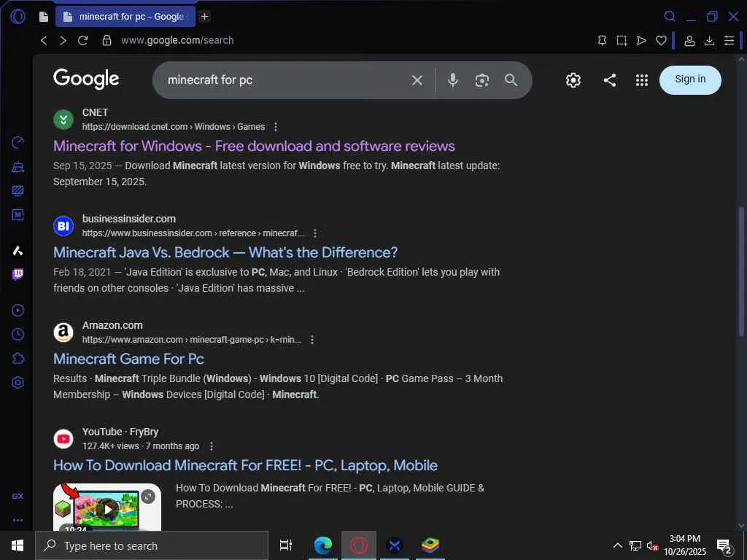
Task: Reload the current page
Action: [83, 41]
